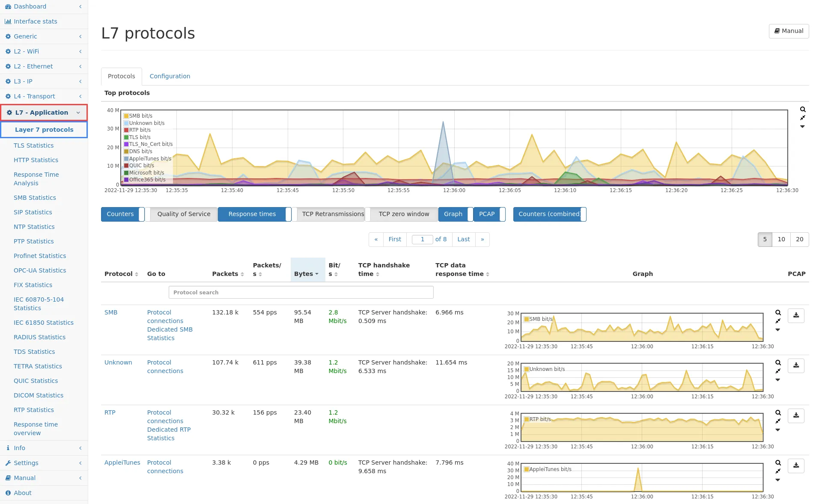Open About info icon in sidebar

pos(8,493)
